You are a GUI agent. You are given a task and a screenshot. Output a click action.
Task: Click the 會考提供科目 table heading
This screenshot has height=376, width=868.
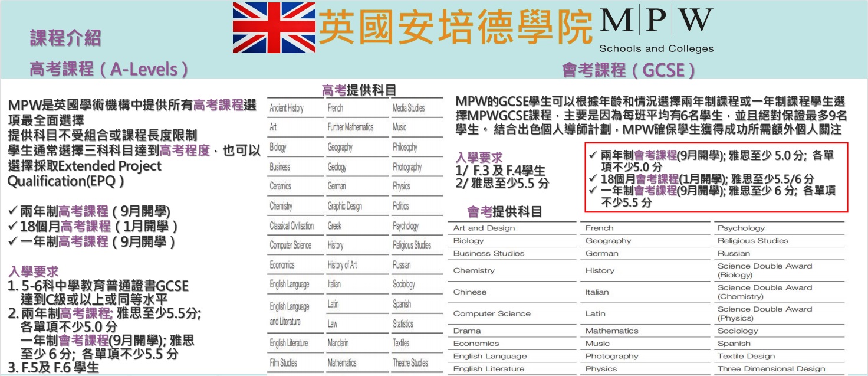pyautogui.click(x=505, y=211)
